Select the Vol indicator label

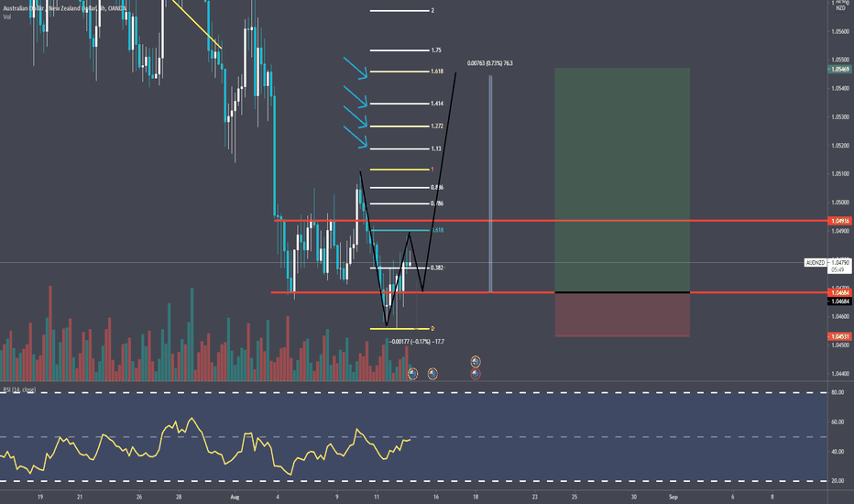[x=6, y=16]
